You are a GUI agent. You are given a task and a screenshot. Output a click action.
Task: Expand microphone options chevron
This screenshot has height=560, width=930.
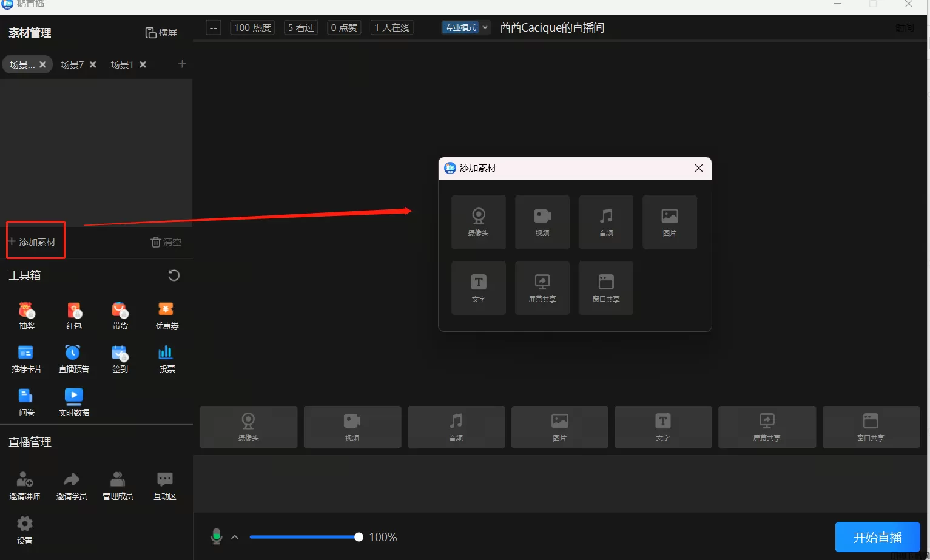point(235,537)
